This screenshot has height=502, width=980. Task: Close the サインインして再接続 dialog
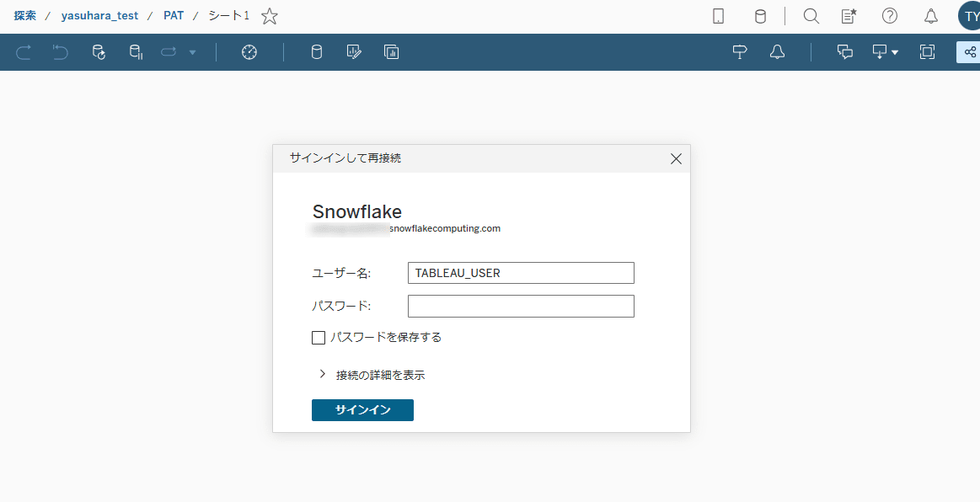(676, 159)
